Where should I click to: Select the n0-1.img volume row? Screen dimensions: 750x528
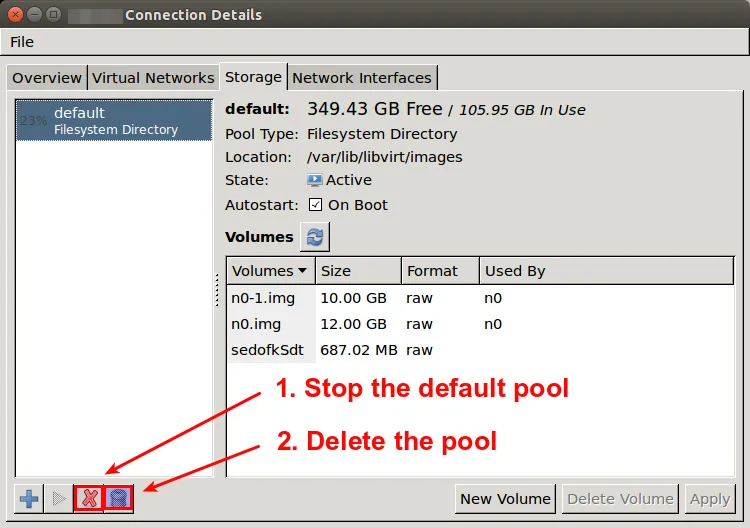click(x=480, y=298)
